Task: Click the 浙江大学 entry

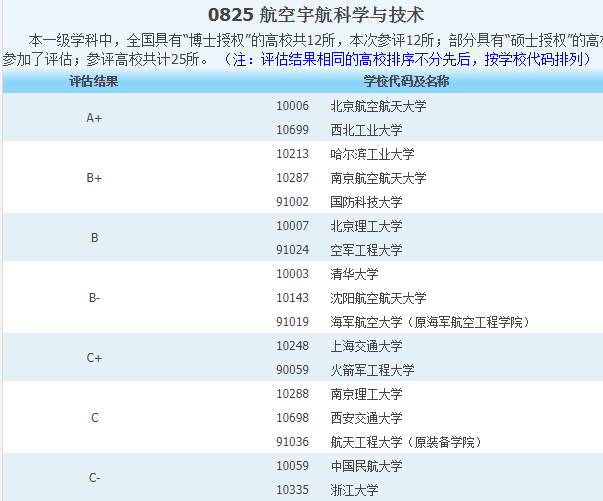Action: 353,490
